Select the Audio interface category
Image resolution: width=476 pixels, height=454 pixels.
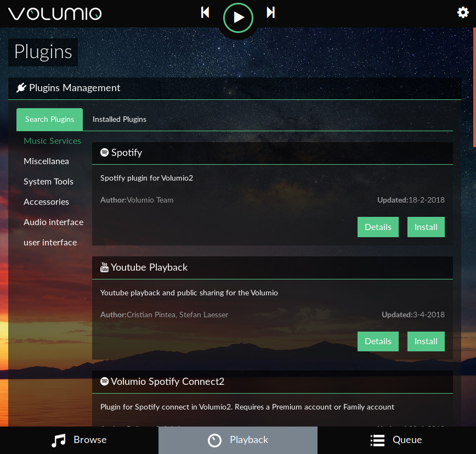53,222
